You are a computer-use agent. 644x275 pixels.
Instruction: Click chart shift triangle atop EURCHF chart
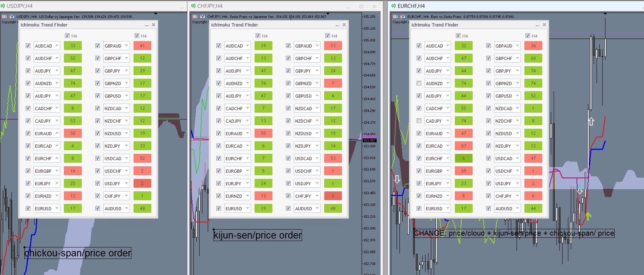pos(605,14)
